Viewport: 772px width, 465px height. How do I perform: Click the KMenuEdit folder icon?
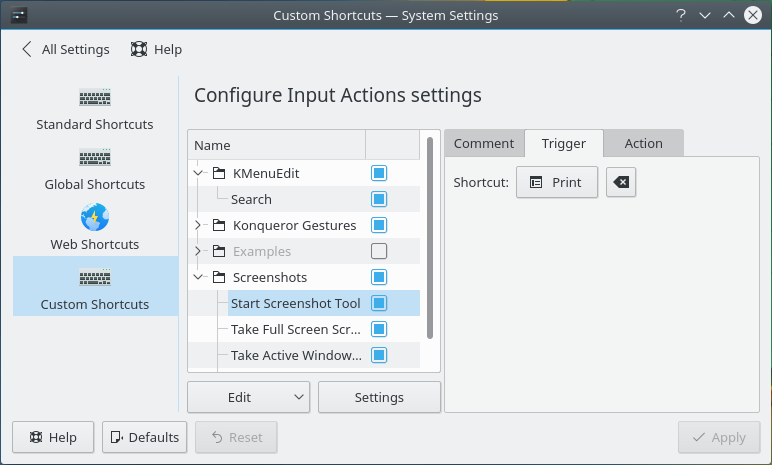pos(219,173)
